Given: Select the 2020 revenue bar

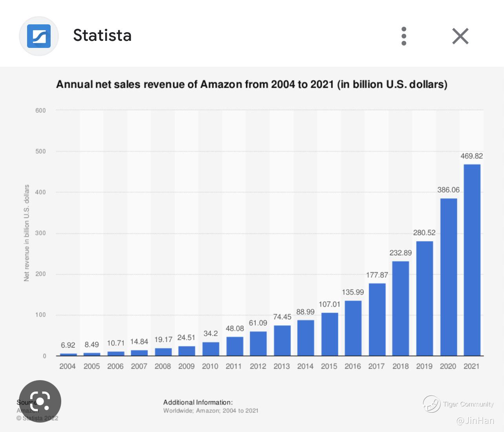Looking at the screenshot, I should point(448,277).
